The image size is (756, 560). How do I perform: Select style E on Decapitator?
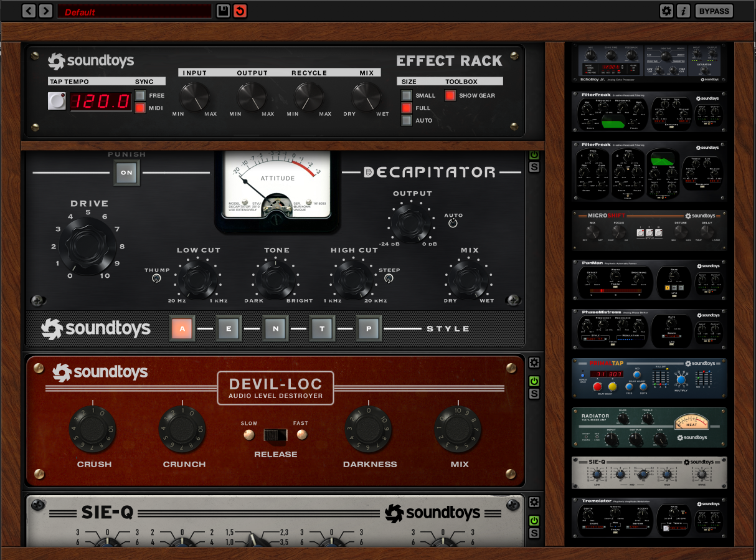point(229,328)
